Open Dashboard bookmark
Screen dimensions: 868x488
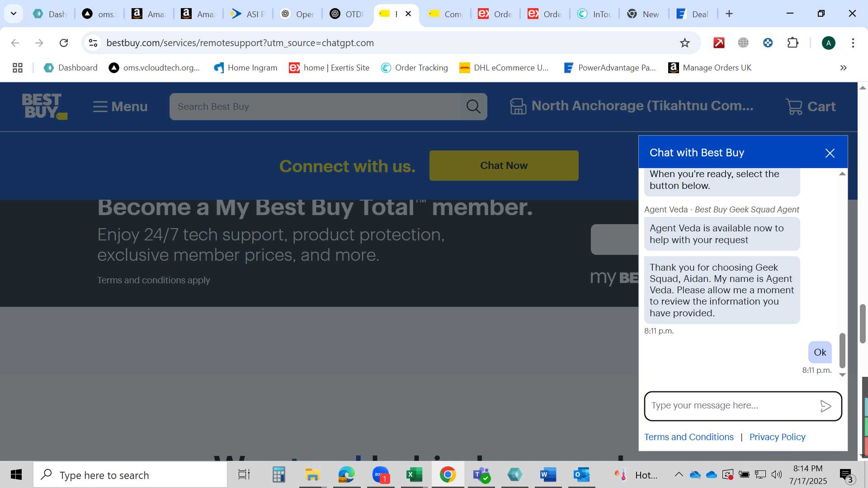click(71, 68)
